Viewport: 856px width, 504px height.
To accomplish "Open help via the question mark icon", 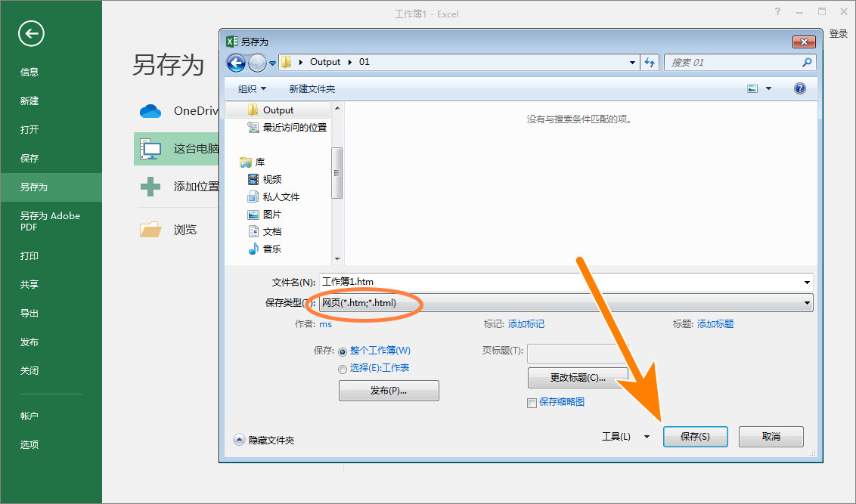I will 799,88.
